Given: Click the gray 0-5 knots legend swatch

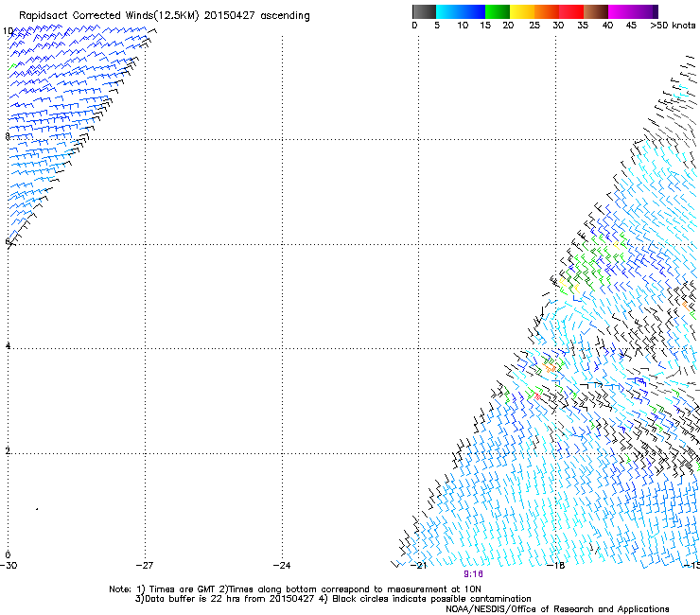Looking at the screenshot, I should tap(424, 11).
